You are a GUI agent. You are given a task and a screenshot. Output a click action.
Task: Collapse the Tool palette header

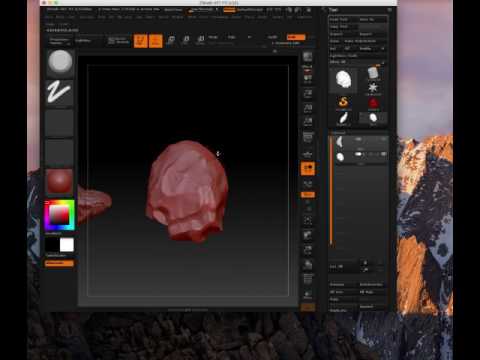point(334,10)
